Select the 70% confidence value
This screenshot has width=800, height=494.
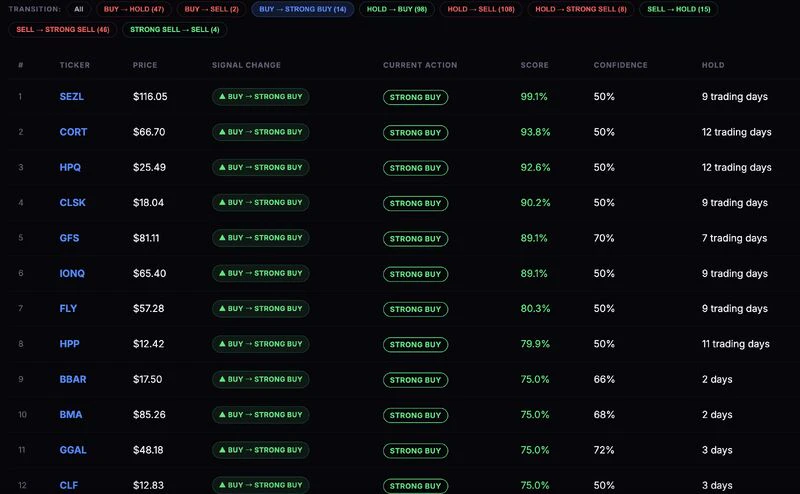point(604,238)
